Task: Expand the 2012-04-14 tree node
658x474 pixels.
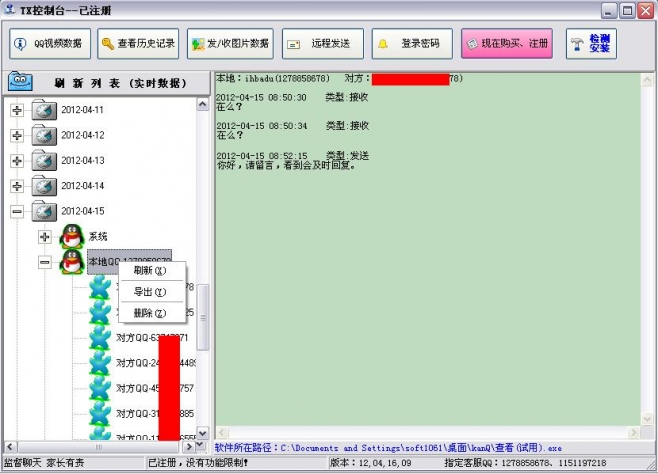Action: (17, 186)
